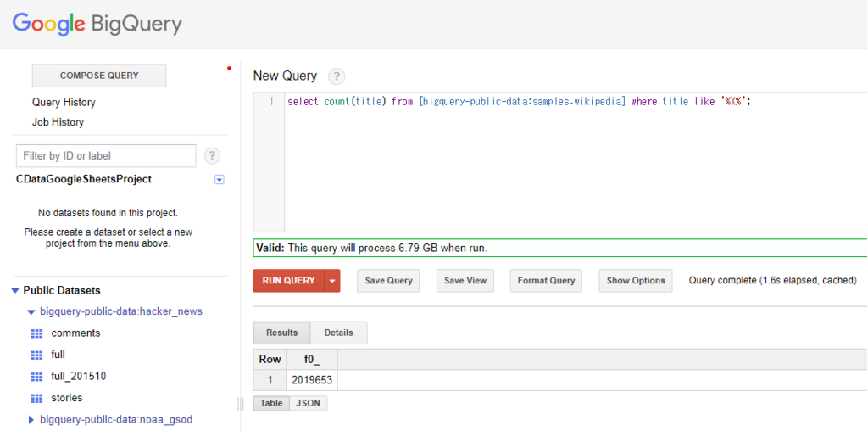The image size is (868, 431).
Task: Collapse bigquery-public-data:hacker_news dataset triangle
Action: [31, 312]
